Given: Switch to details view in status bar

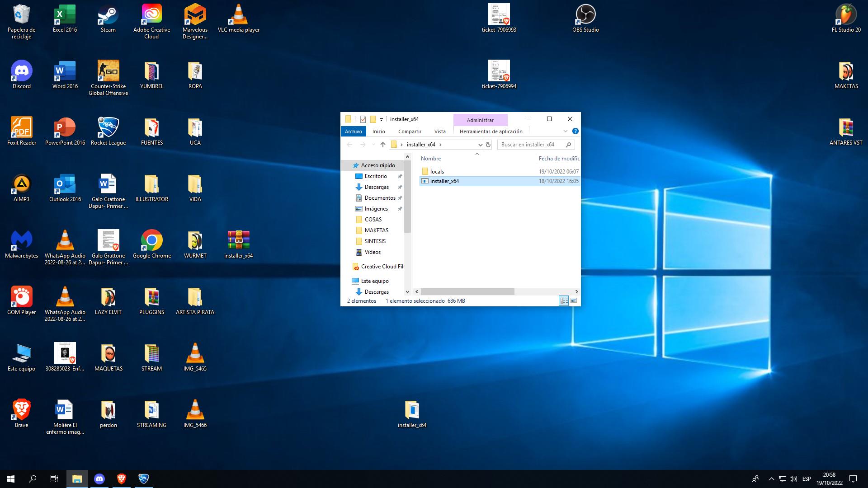Looking at the screenshot, I should 564,300.
